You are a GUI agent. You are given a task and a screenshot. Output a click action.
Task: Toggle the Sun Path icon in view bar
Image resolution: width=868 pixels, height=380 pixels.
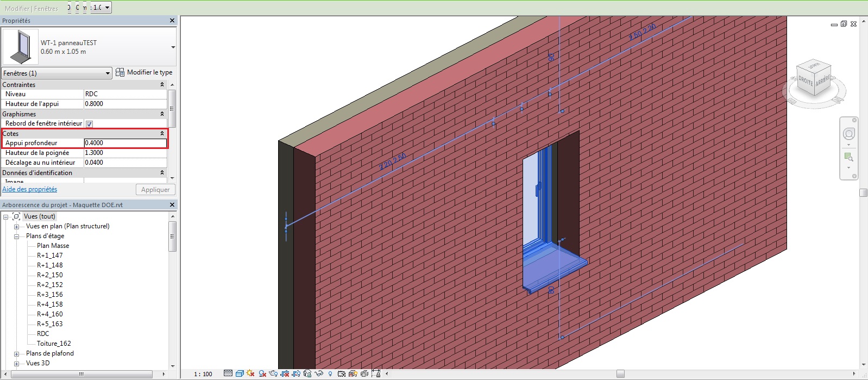(250, 373)
